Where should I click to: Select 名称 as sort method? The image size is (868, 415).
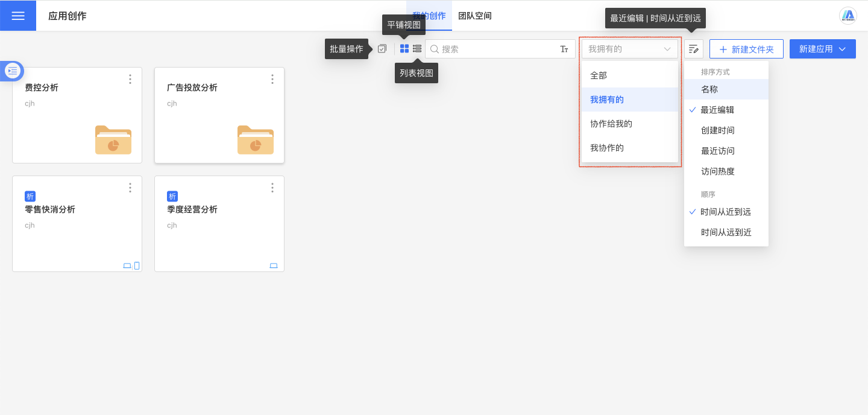click(x=709, y=89)
